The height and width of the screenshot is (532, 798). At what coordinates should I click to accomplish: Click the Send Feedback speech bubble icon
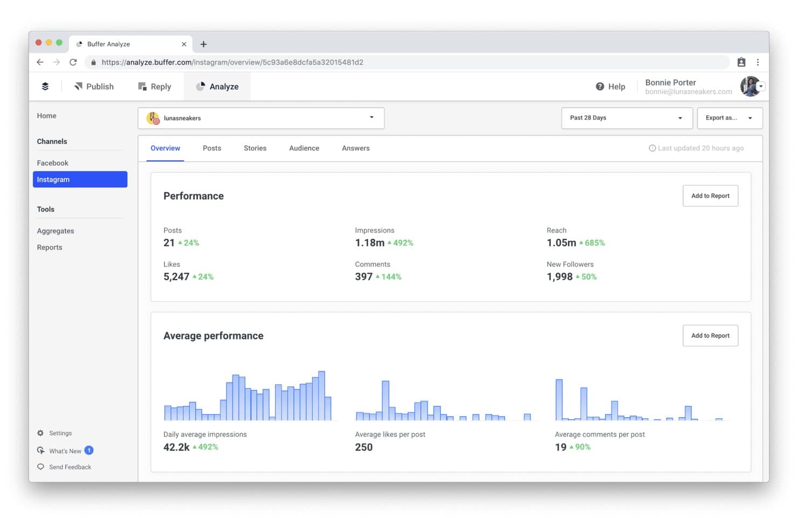[x=40, y=467]
